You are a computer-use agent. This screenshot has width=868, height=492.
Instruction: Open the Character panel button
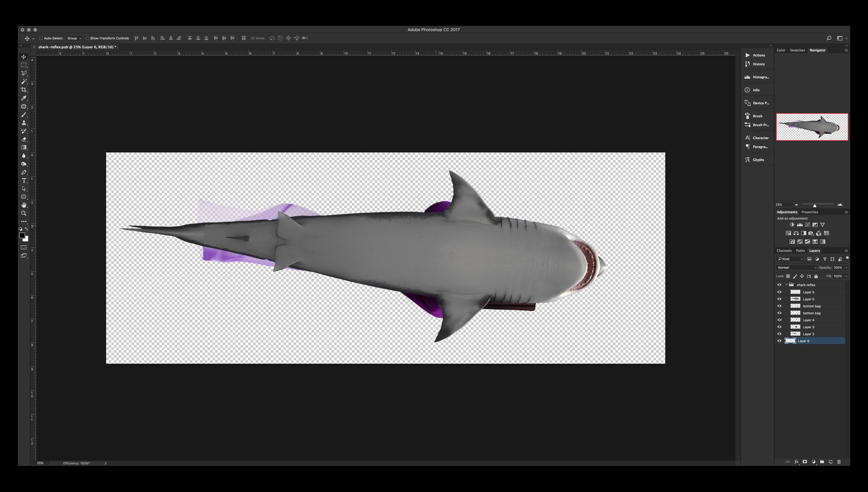757,138
